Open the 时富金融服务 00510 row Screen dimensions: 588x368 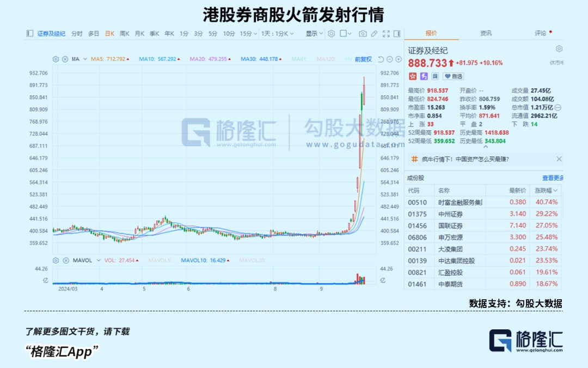pyautogui.click(x=484, y=202)
